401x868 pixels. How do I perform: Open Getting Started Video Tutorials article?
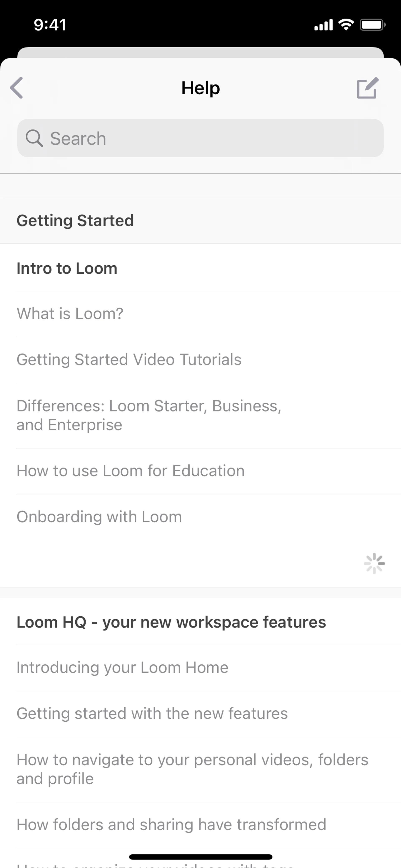coord(129,360)
